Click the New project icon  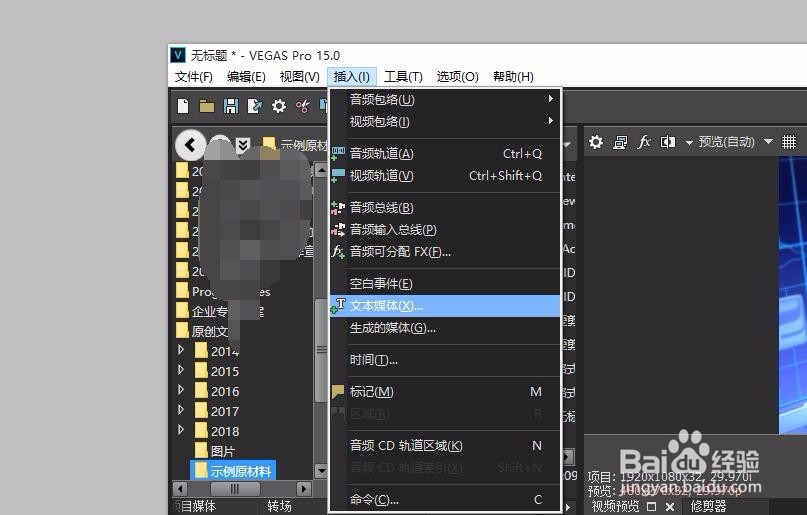183,106
